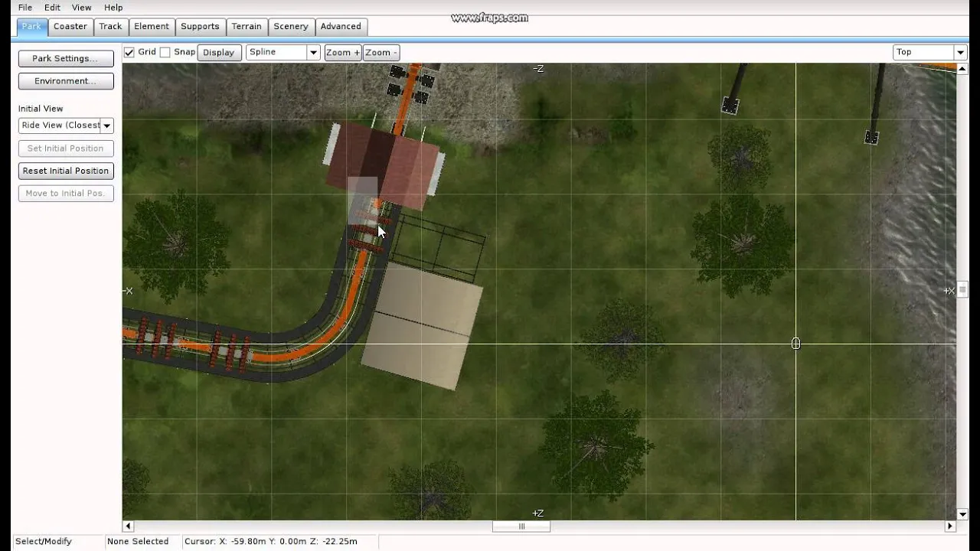Image resolution: width=980 pixels, height=551 pixels.
Task: Switch to the Element tab
Action: [152, 26]
